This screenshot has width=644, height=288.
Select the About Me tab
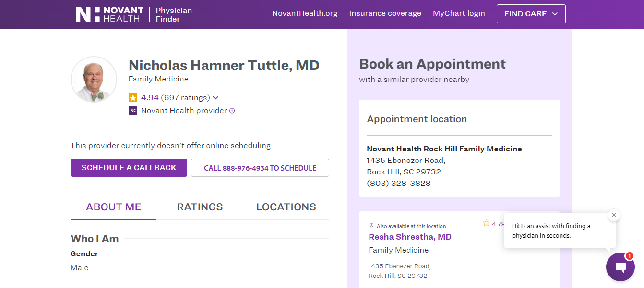[x=113, y=207]
